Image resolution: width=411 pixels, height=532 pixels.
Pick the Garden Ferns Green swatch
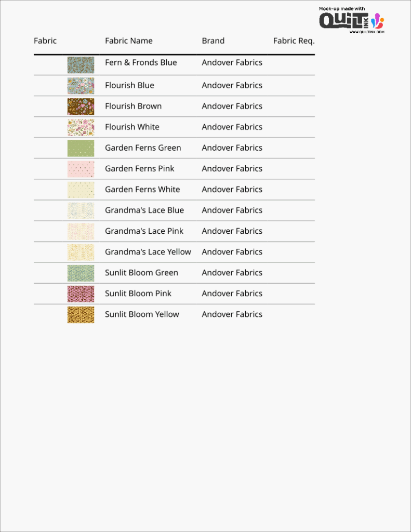click(x=81, y=148)
